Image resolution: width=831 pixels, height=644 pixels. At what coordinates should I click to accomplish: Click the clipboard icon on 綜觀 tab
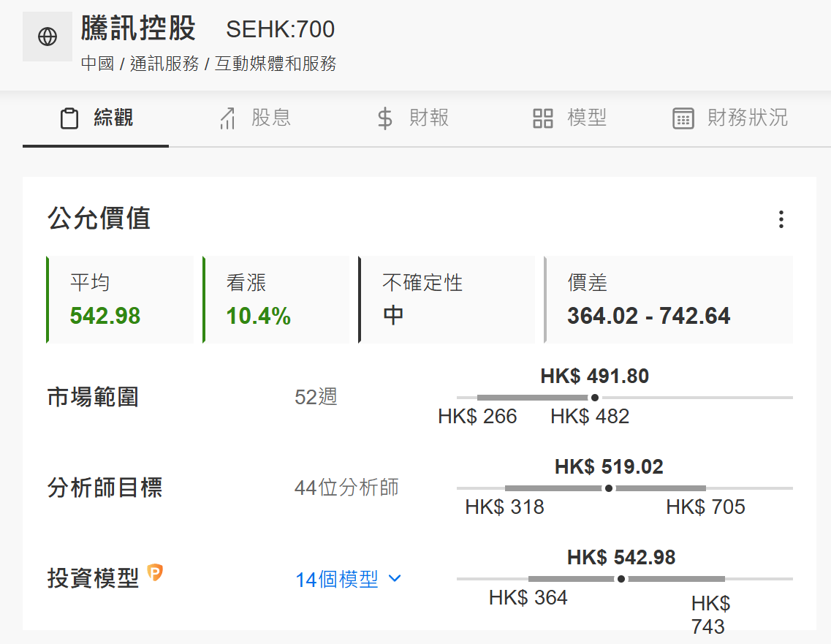(x=69, y=118)
